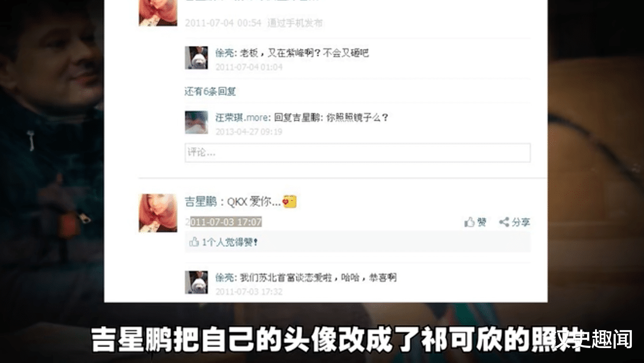Click into the 评论 comment box

(x=357, y=153)
